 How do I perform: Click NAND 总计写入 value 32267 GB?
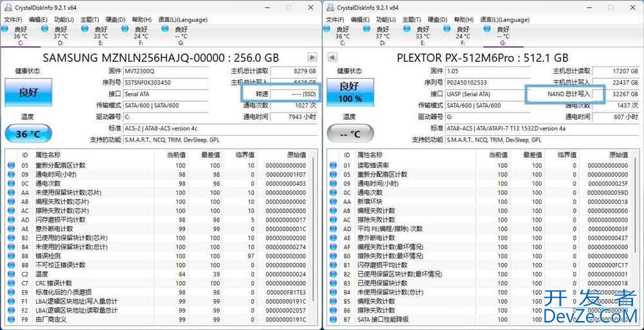point(616,94)
